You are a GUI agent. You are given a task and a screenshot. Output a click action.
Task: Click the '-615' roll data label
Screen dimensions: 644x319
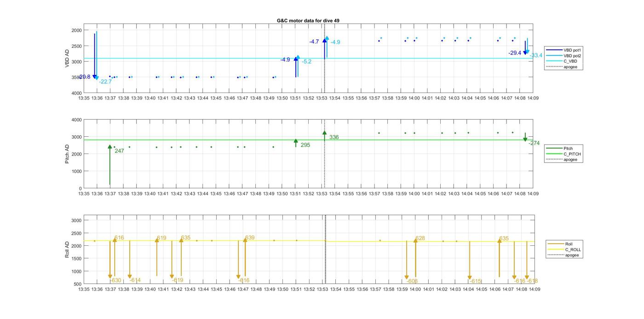[475, 281]
